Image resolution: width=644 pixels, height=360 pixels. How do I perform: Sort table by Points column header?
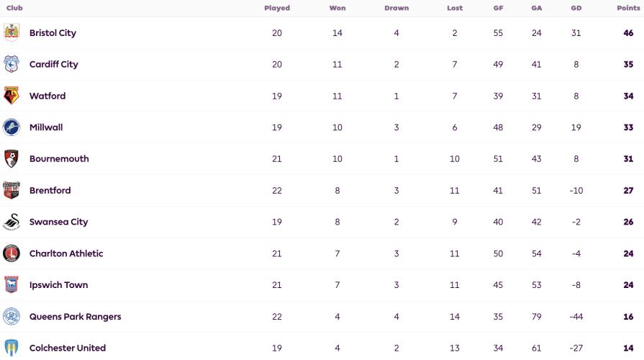(628, 8)
